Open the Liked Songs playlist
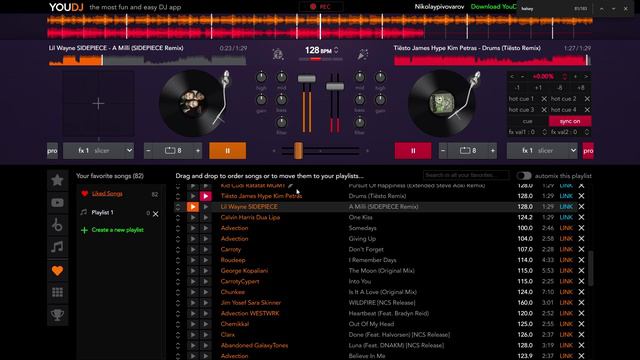640x360 pixels. 107,193
